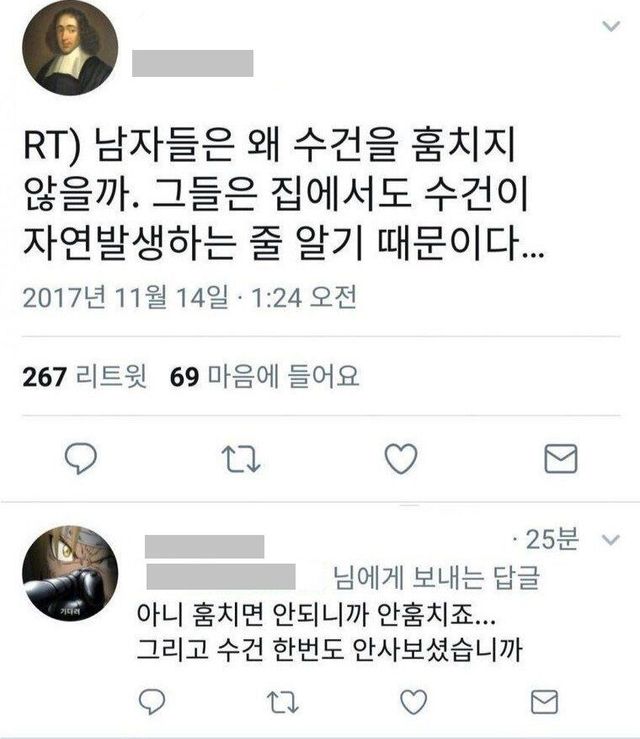Viewport: 640px width, 739px height.
Task: Click reply bubble on the response tweet
Action: pos(152,701)
